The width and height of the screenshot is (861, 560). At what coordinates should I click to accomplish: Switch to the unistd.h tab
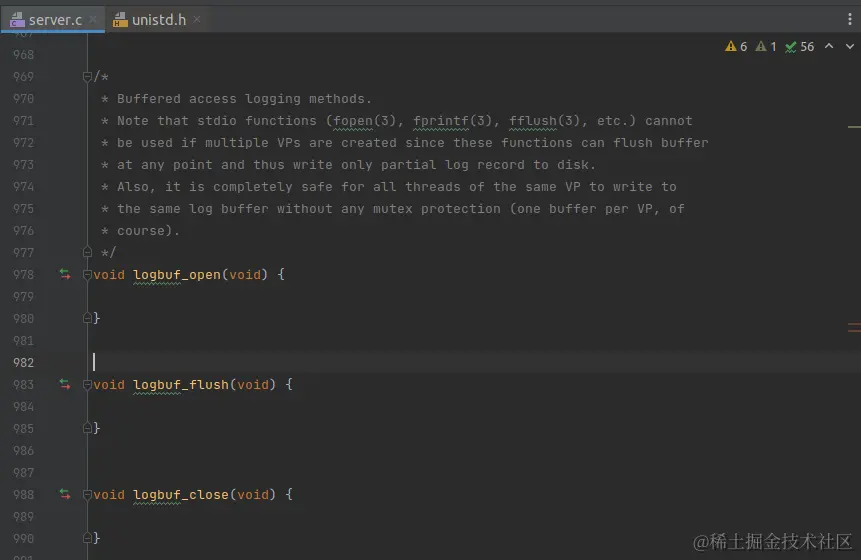[x=159, y=20]
